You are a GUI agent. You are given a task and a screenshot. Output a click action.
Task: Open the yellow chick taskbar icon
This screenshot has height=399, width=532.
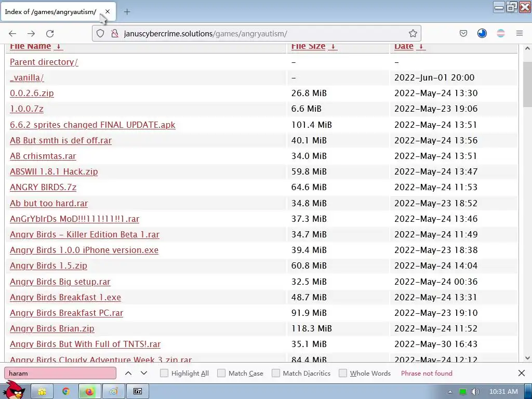[x=42, y=392]
